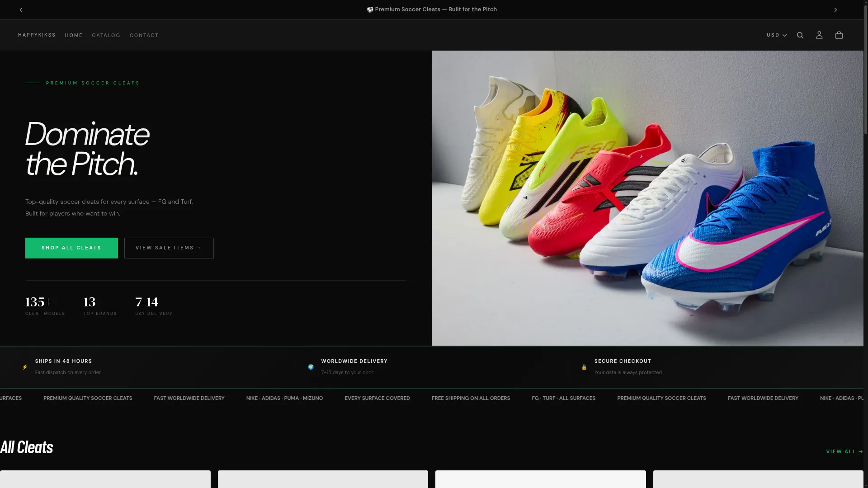This screenshot has width=868, height=488.
Task: Click the padlock secure checkout icon
Action: coord(584,367)
